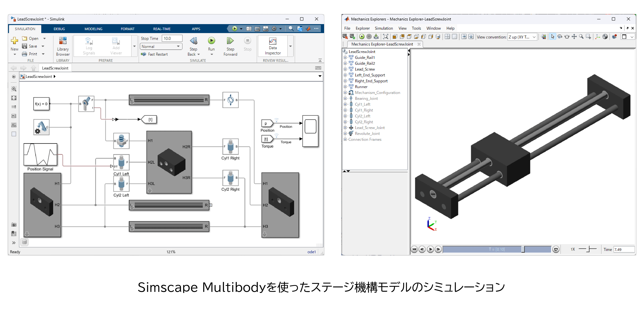Click the screenshot camera icon in Simulink palette

[14, 225]
